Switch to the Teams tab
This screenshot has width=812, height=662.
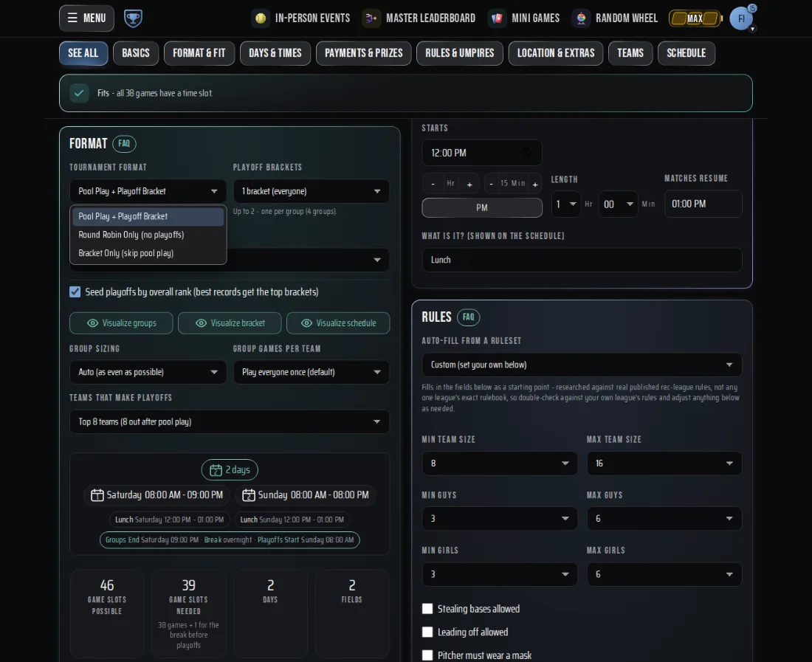coord(630,53)
